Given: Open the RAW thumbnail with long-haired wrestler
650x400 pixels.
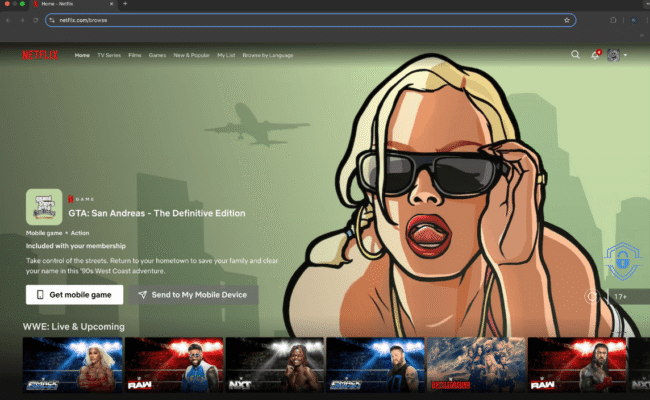Looking at the screenshot, I should pyautogui.click(x=577, y=365).
